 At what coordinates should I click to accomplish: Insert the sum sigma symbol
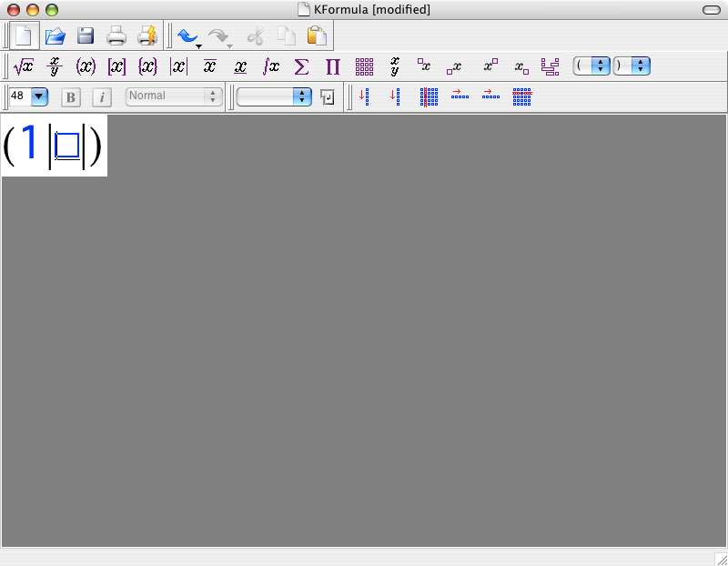pos(302,66)
